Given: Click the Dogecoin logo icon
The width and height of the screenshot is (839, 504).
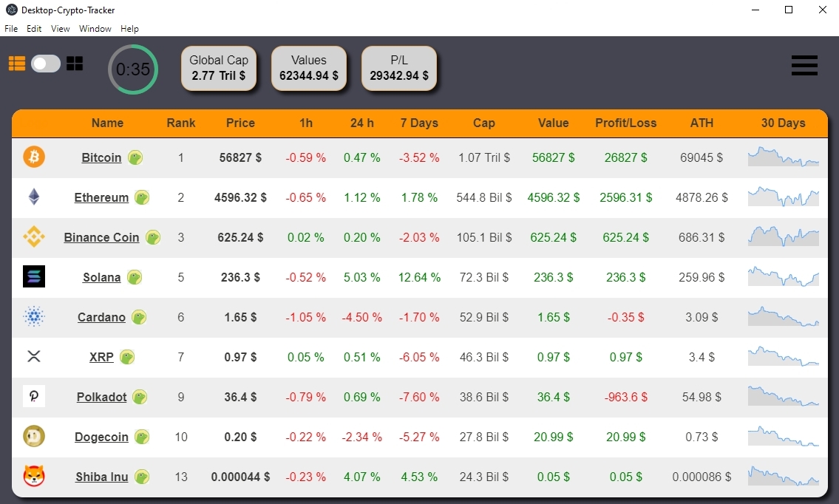Looking at the screenshot, I should [x=34, y=437].
